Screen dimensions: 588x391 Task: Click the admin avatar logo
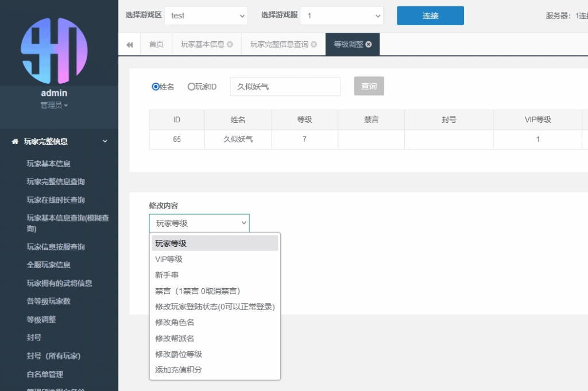coord(54,51)
